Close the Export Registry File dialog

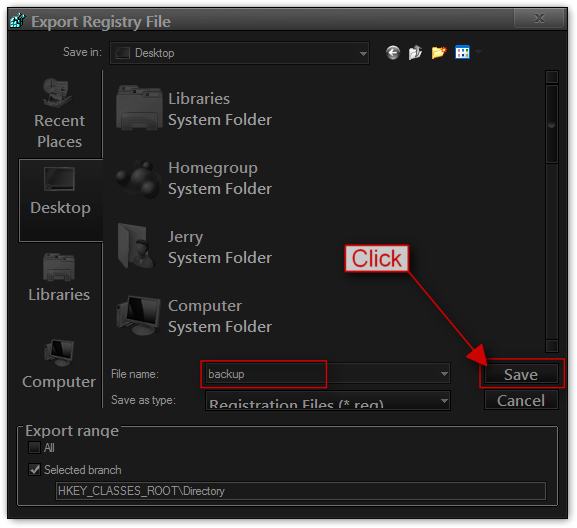click(x=539, y=18)
